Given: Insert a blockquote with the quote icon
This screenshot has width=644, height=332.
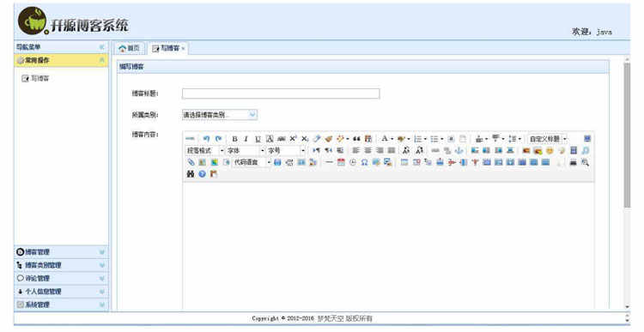Looking at the screenshot, I should [356, 139].
